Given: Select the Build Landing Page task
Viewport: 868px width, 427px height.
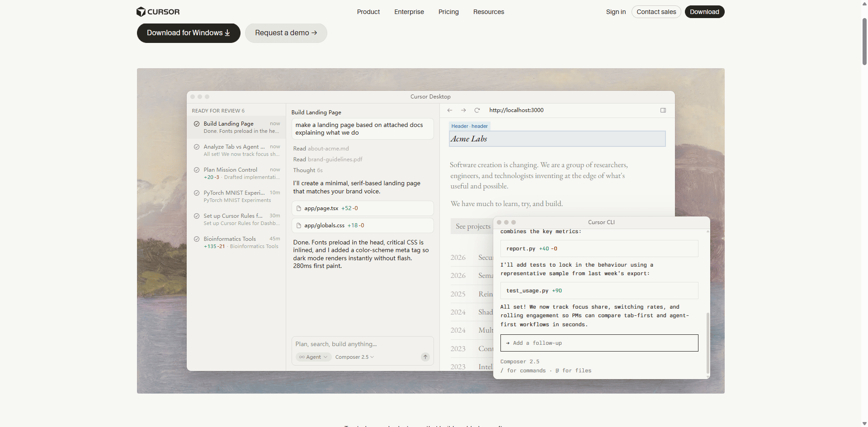Looking at the screenshot, I should click(x=237, y=127).
